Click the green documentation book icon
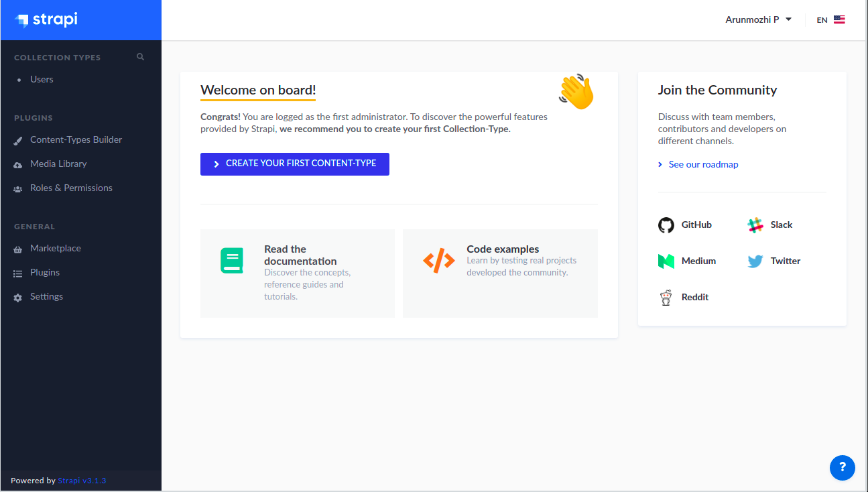This screenshot has width=868, height=492. (x=231, y=260)
